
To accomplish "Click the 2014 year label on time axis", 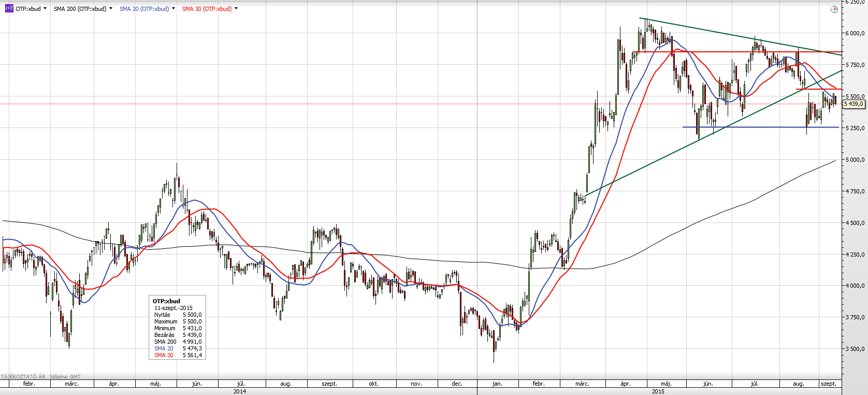I will pyautogui.click(x=240, y=391).
